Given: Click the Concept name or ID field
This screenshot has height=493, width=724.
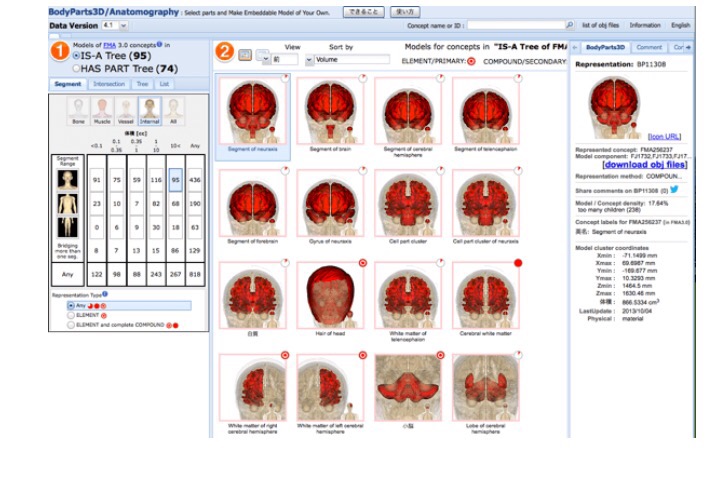Looking at the screenshot, I should pyautogui.click(x=514, y=25).
